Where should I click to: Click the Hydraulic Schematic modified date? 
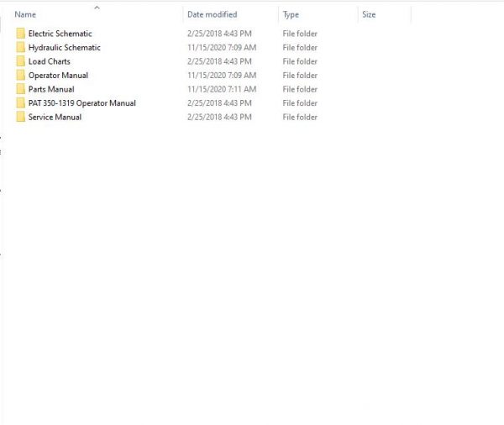pos(222,47)
